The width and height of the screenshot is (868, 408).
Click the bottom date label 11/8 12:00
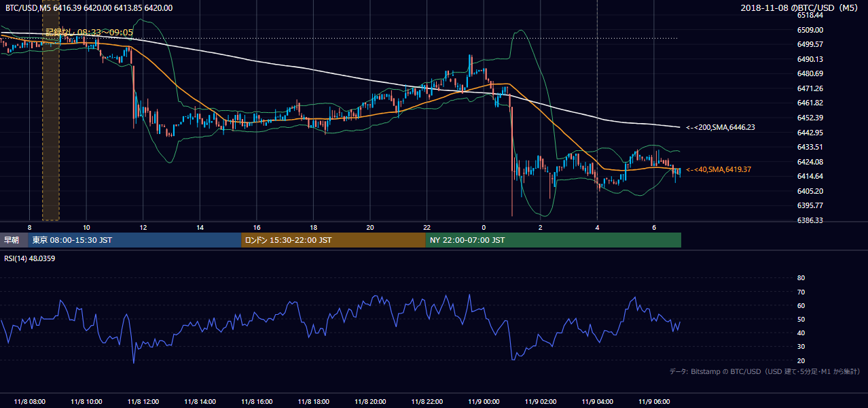click(x=143, y=401)
